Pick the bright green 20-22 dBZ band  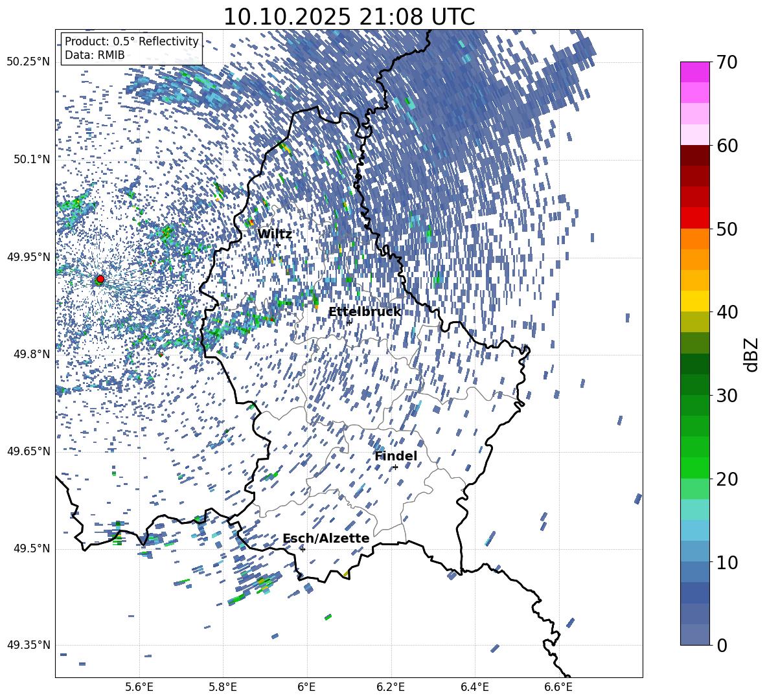pyautogui.click(x=694, y=468)
